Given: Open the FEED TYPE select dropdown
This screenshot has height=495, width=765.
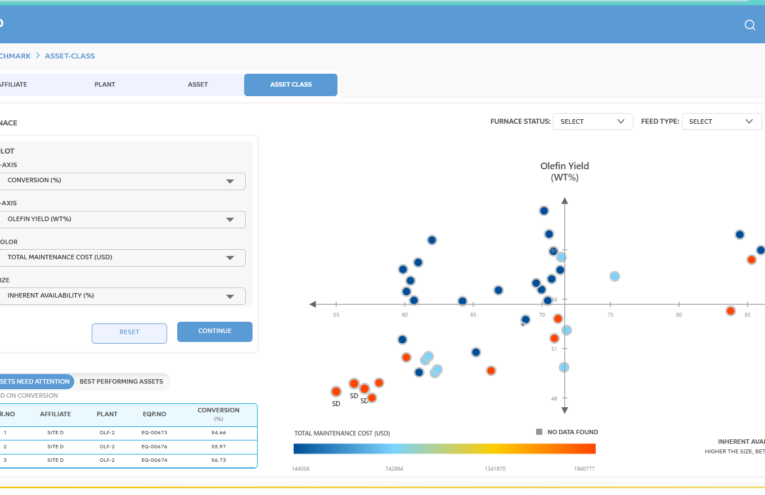Looking at the screenshot, I should 721,121.
